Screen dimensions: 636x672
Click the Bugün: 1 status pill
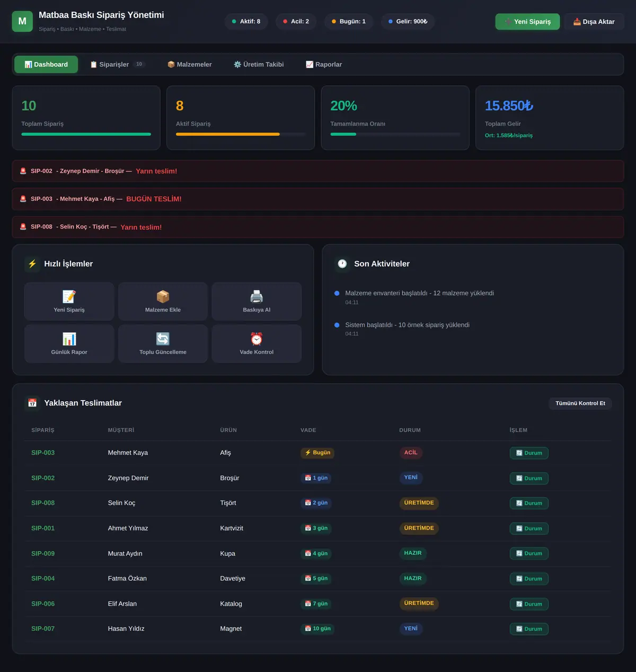click(x=348, y=22)
